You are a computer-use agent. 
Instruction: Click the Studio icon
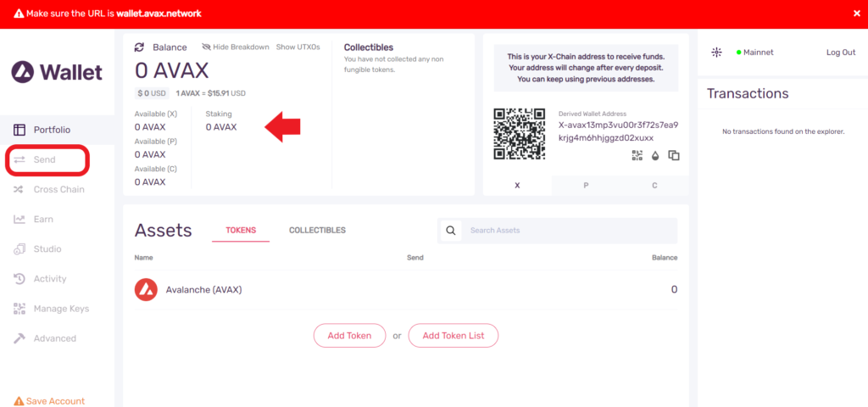point(19,249)
